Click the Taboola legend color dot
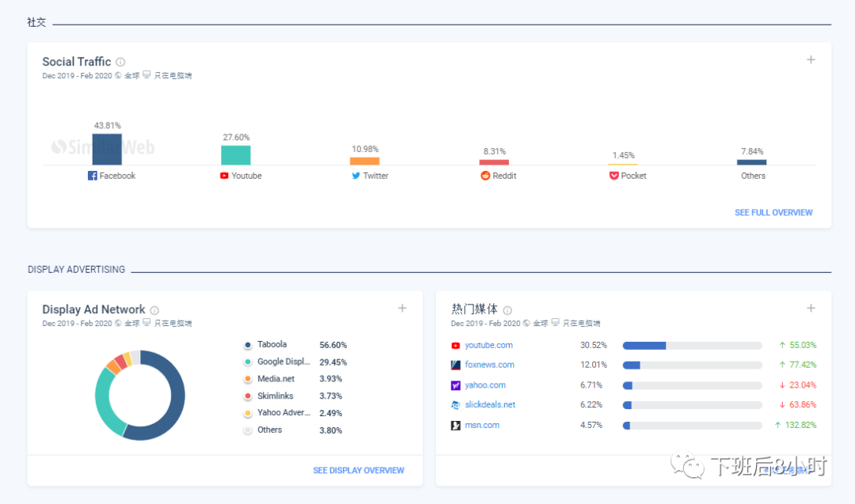Viewport: 855px width, 504px height. click(248, 345)
